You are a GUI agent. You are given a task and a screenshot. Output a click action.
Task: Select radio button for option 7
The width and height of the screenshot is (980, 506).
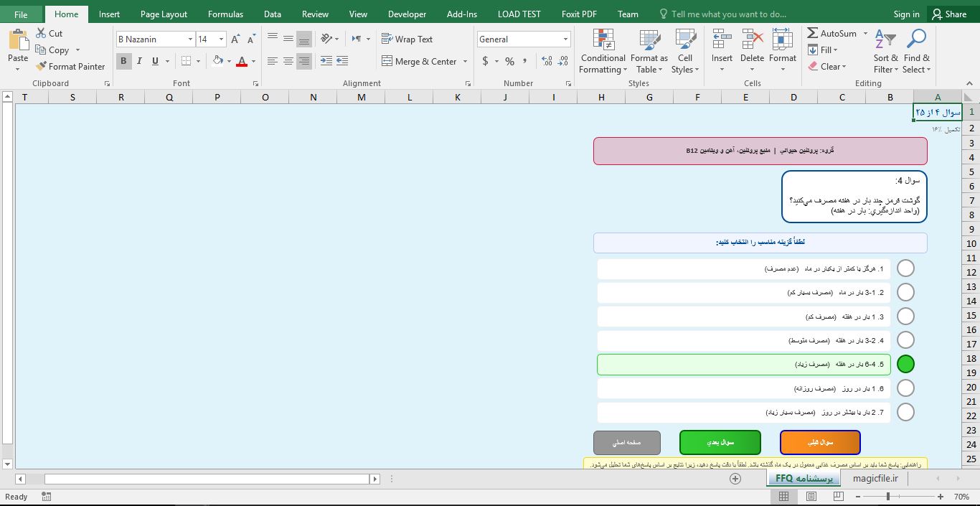coord(905,412)
